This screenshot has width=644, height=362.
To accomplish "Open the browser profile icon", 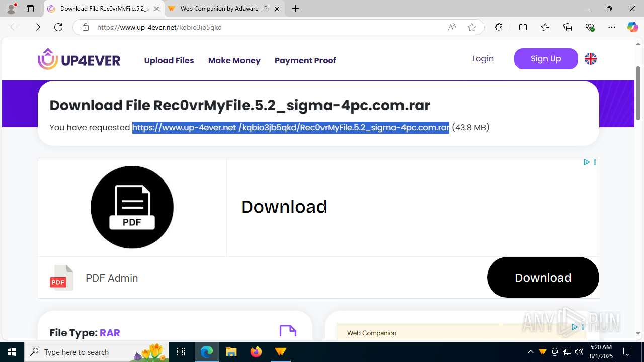I will (11, 9).
